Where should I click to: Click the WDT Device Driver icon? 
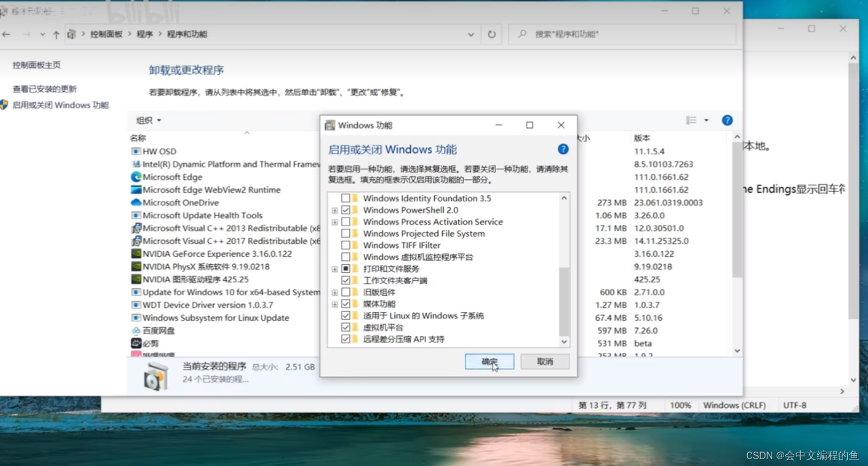click(136, 305)
